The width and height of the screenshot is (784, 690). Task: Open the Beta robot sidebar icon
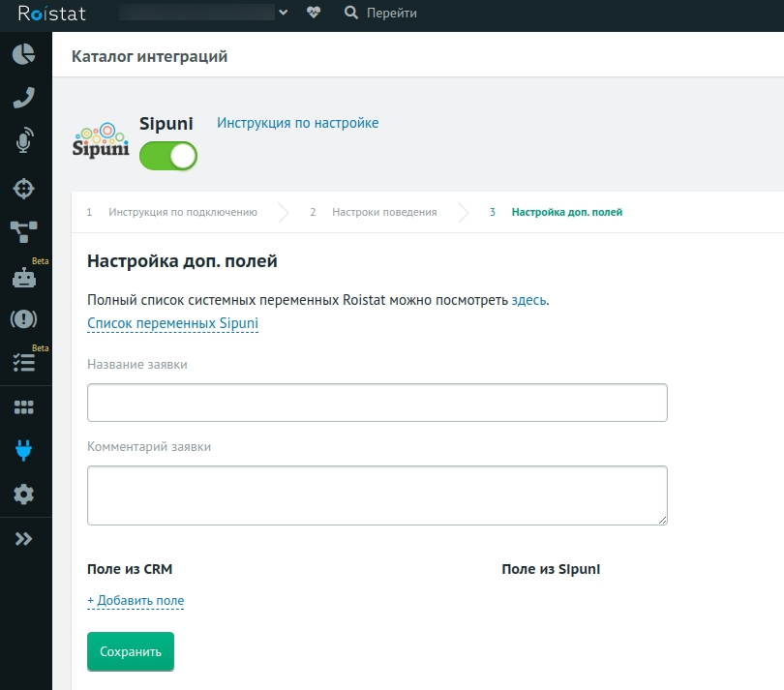point(23,278)
